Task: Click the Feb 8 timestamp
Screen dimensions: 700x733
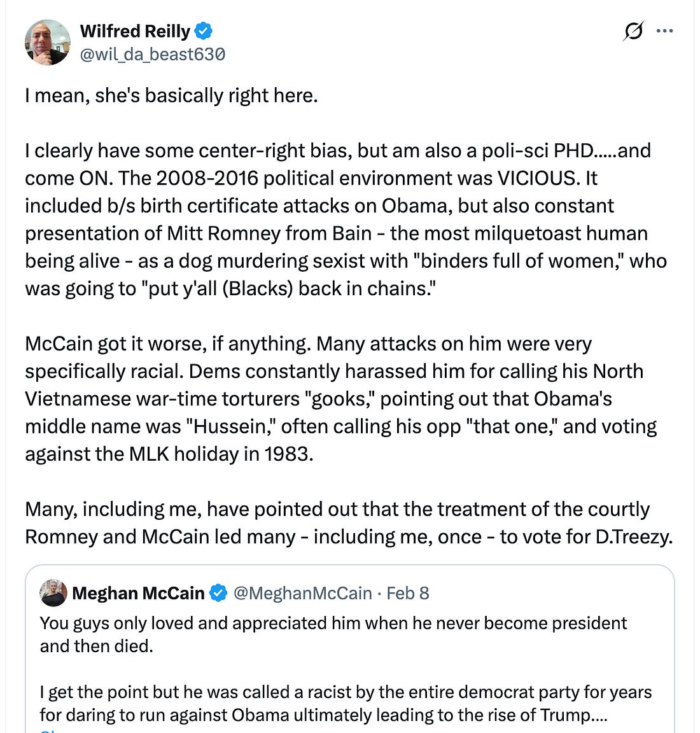Action: 408,593
